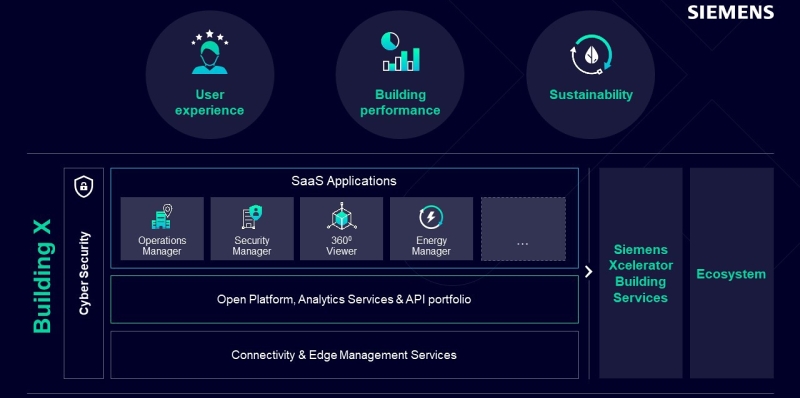Select the Energy Manager lightning icon

click(431, 217)
